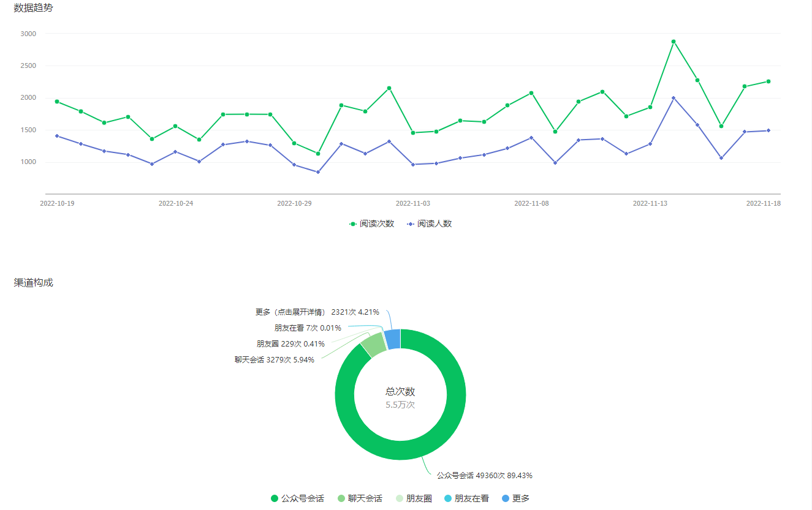
Task: Click the 朋友在看 7次 0.01% callout label
Action: coord(308,328)
